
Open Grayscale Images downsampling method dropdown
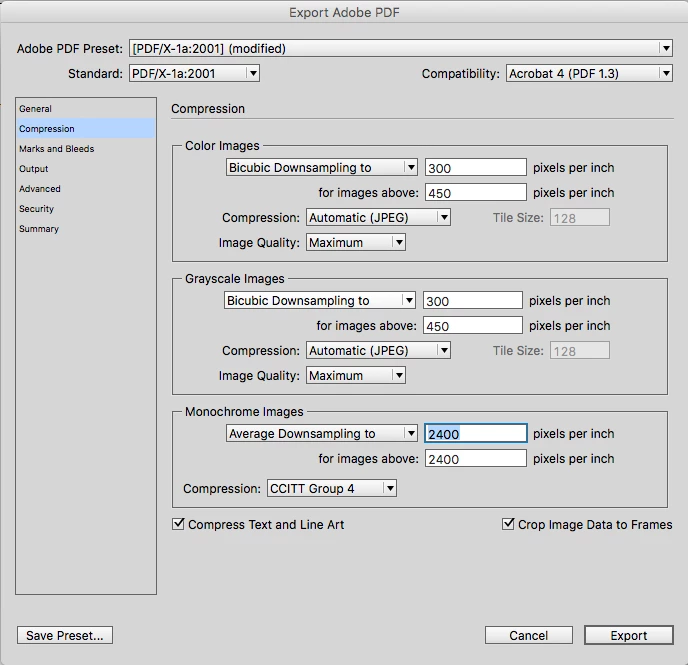point(320,300)
